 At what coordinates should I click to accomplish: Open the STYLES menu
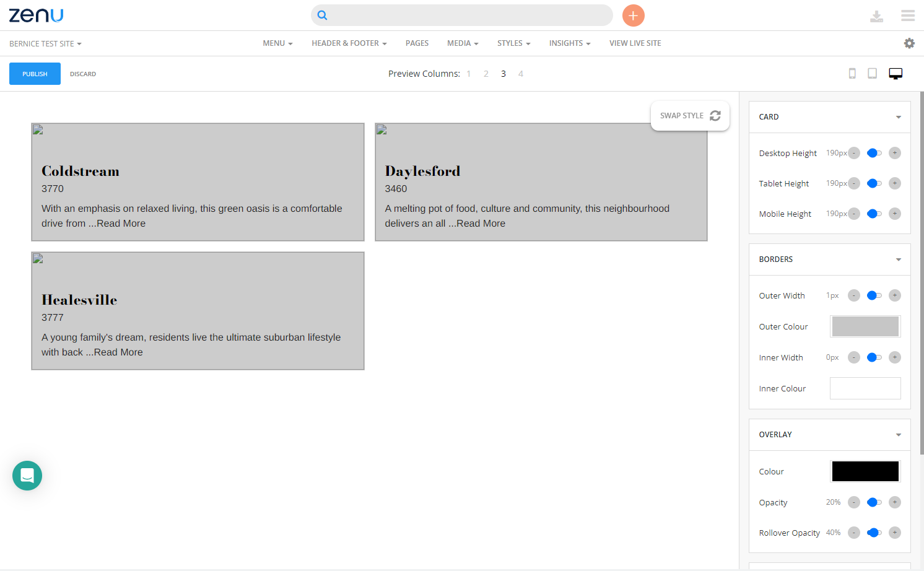514,43
